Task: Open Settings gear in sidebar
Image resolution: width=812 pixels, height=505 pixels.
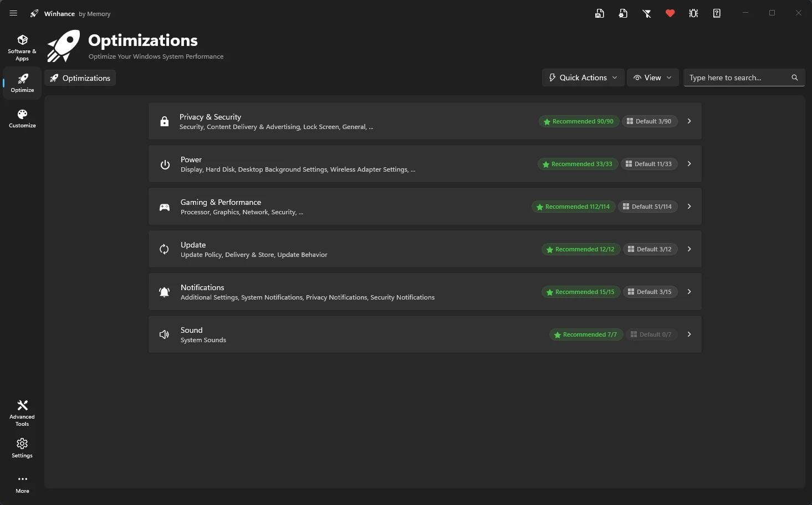Action: click(22, 449)
